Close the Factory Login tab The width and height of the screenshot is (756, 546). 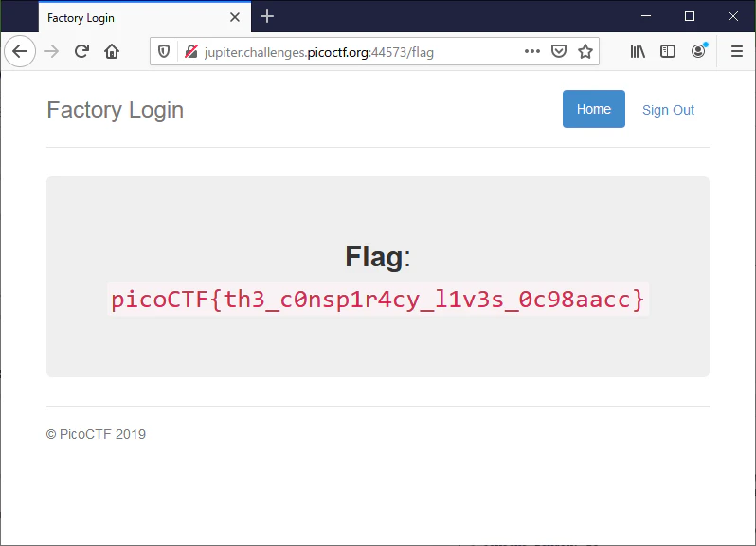click(235, 17)
